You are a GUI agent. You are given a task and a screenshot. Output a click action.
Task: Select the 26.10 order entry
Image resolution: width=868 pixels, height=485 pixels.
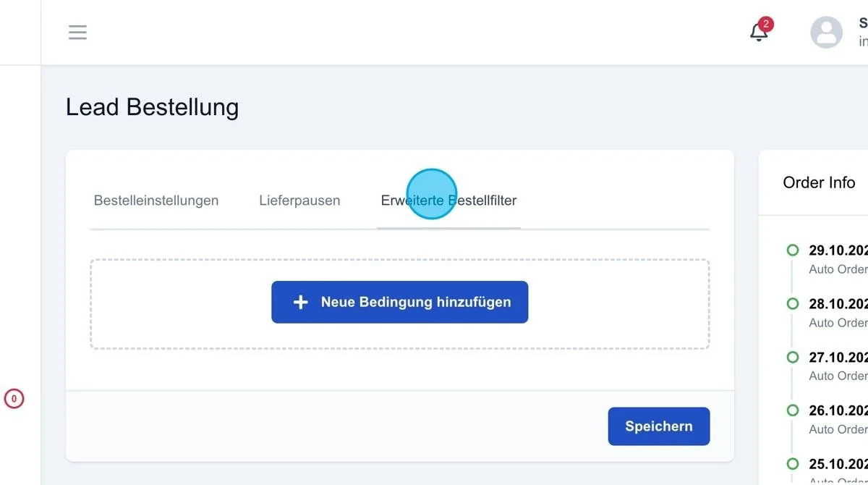tap(838, 419)
